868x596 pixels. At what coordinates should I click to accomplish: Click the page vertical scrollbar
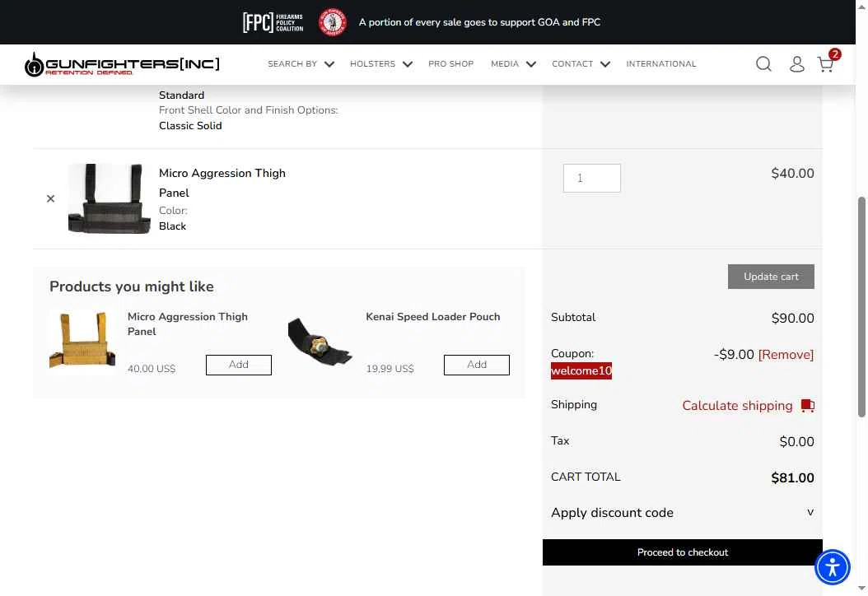click(861, 307)
